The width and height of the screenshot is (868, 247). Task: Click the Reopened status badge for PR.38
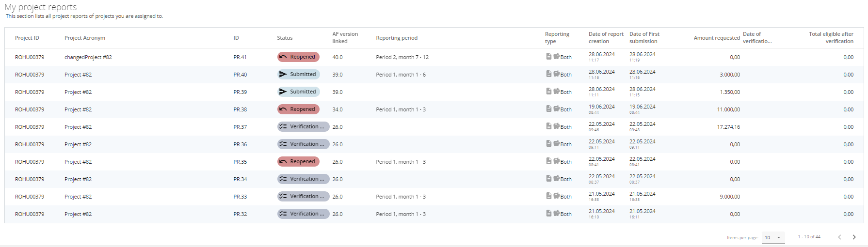(298, 109)
